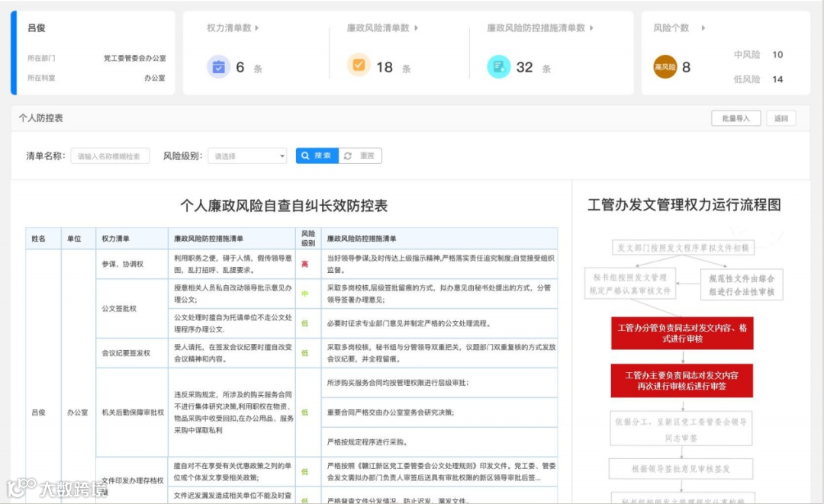Click the 党工委管委会办公室 department value
The height and width of the screenshot is (504, 824).
pos(134,58)
